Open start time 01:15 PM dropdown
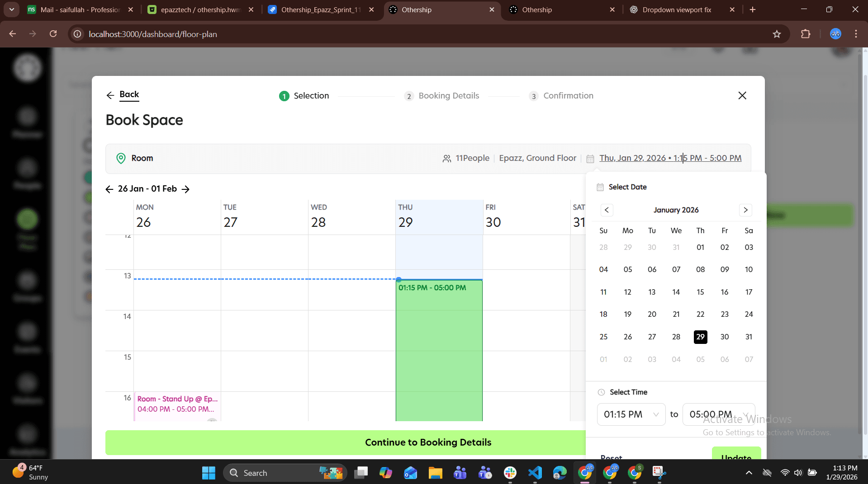Image resolution: width=868 pixels, height=484 pixels. [631, 414]
